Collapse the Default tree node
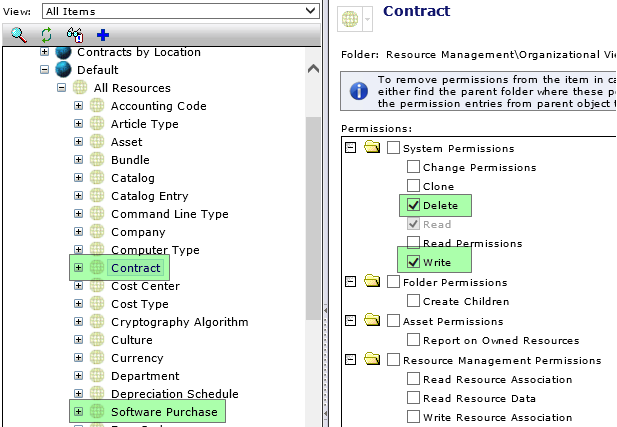 click(44, 70)
